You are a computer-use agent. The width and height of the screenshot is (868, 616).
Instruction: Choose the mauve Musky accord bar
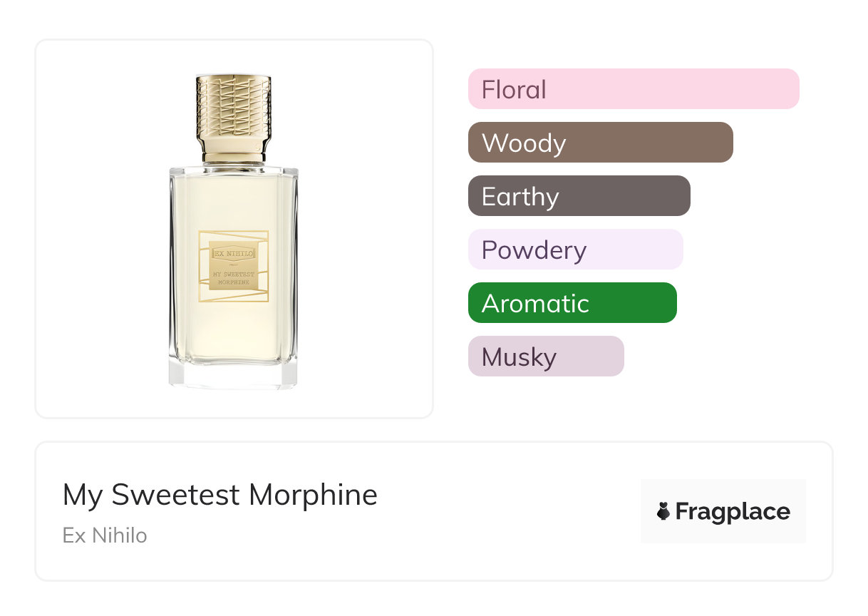[x=545, y=356]
